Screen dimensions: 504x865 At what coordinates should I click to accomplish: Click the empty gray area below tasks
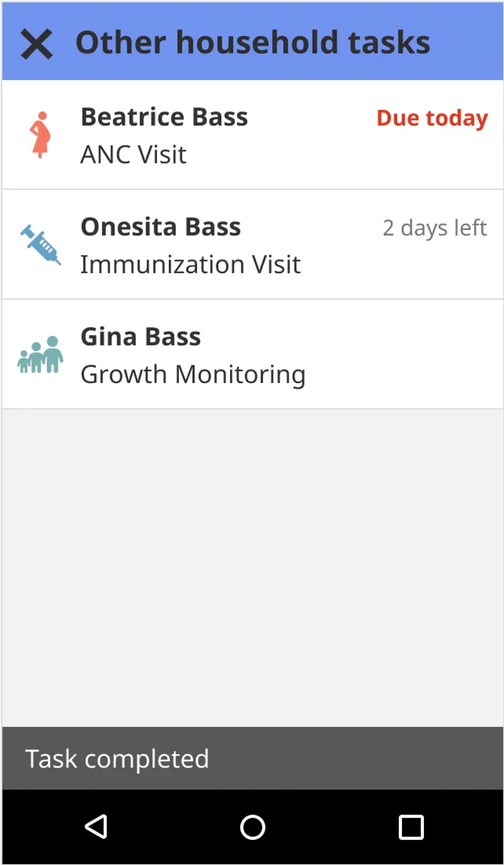(x=252, y=567)
